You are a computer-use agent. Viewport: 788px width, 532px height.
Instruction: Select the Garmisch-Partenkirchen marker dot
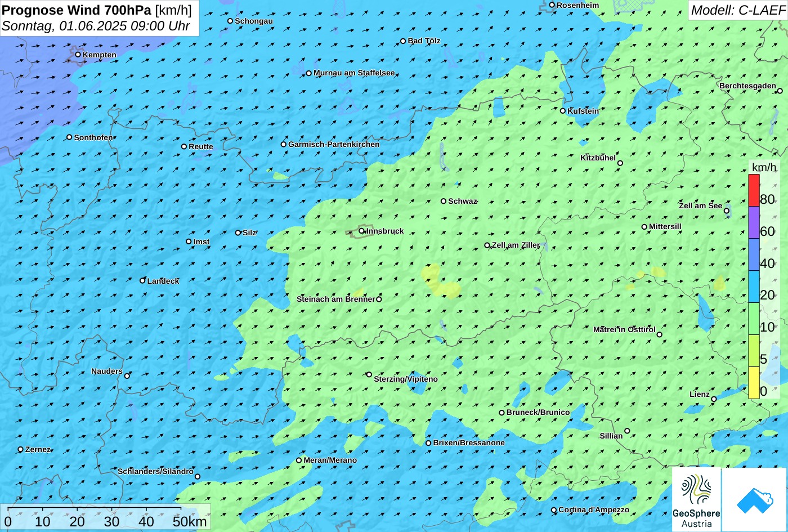tap(284, 144)
